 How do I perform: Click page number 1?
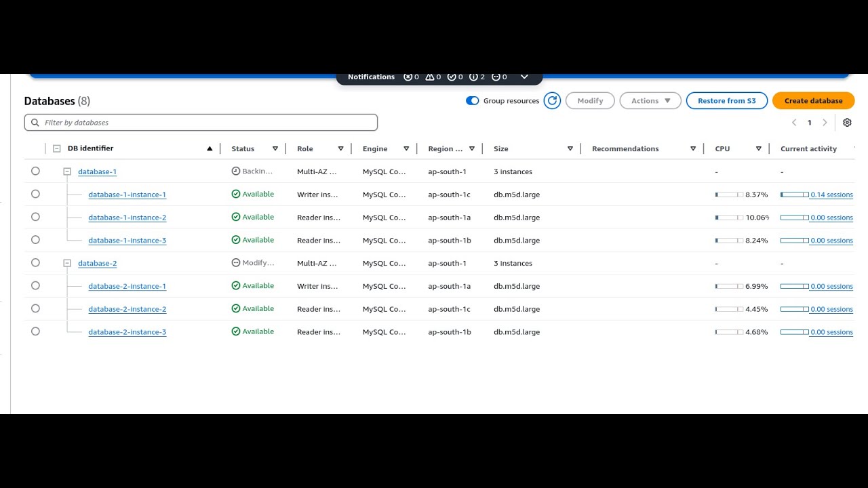point(809,123)
